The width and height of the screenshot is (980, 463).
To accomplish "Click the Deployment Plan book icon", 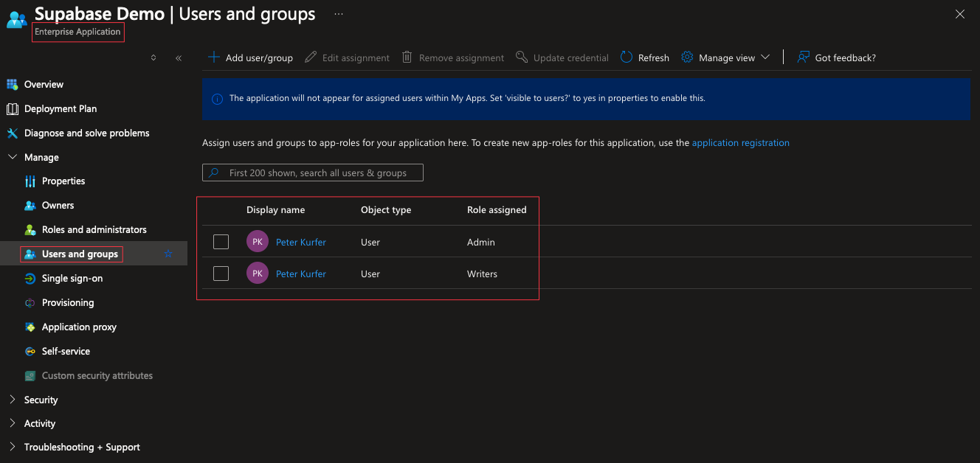I will click(12, 108).
